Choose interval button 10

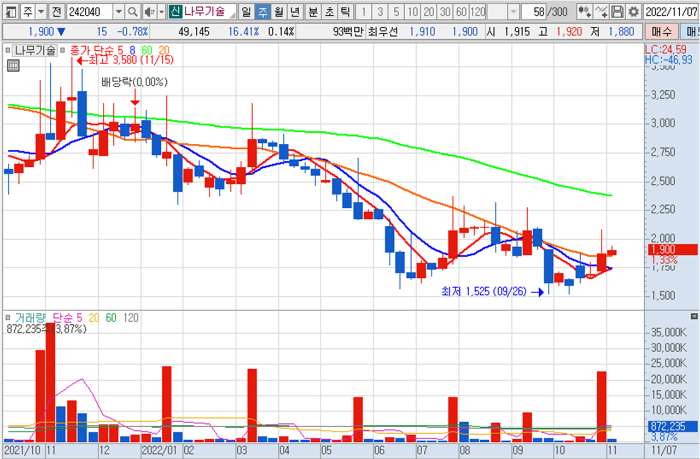pos(412,12)
